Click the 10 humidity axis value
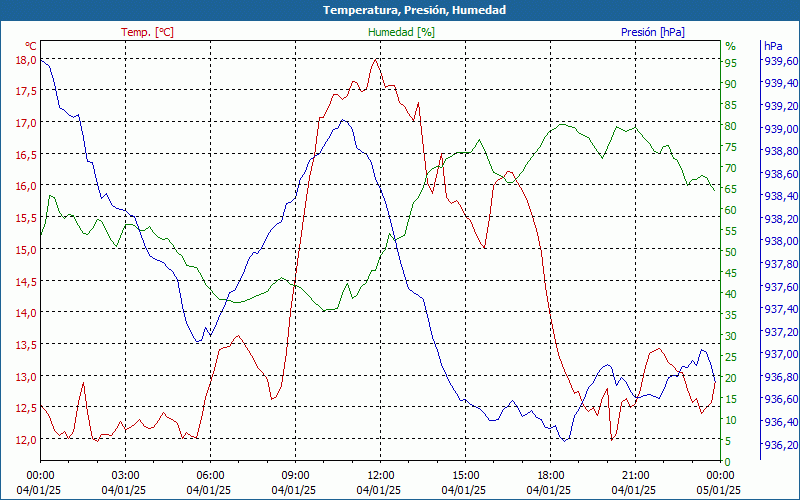Viewport: 800px width, 500px height. coord(731,420)
